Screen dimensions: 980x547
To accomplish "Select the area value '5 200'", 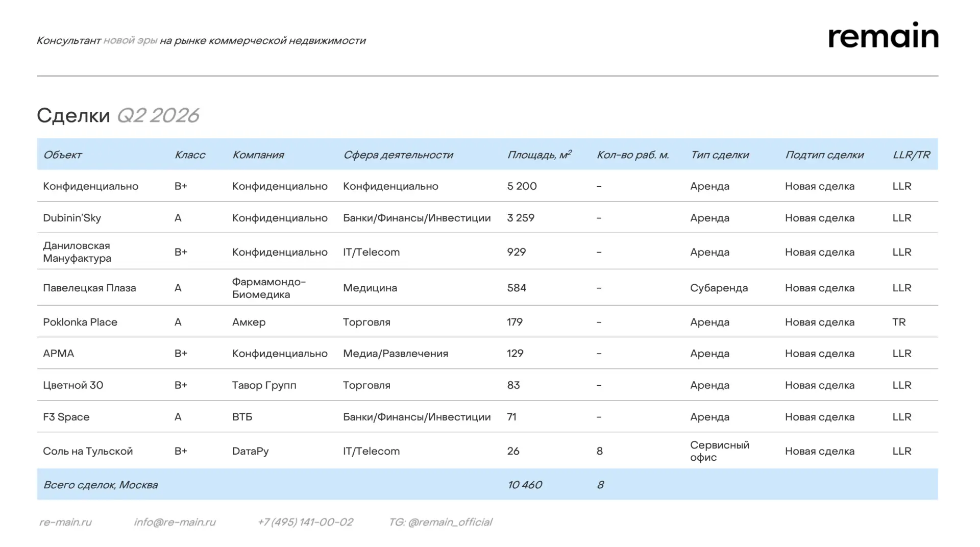I will pos(522,186).
